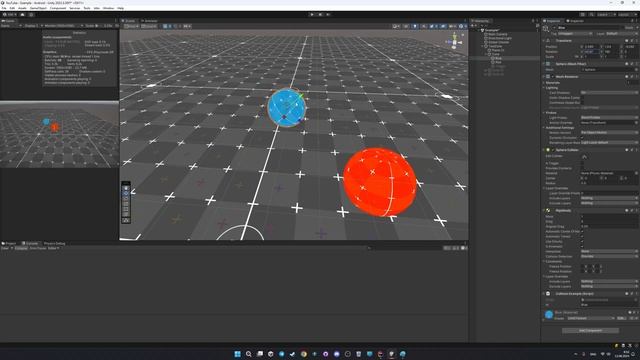Click the Blue material preview sphere

tap(549, 315)
